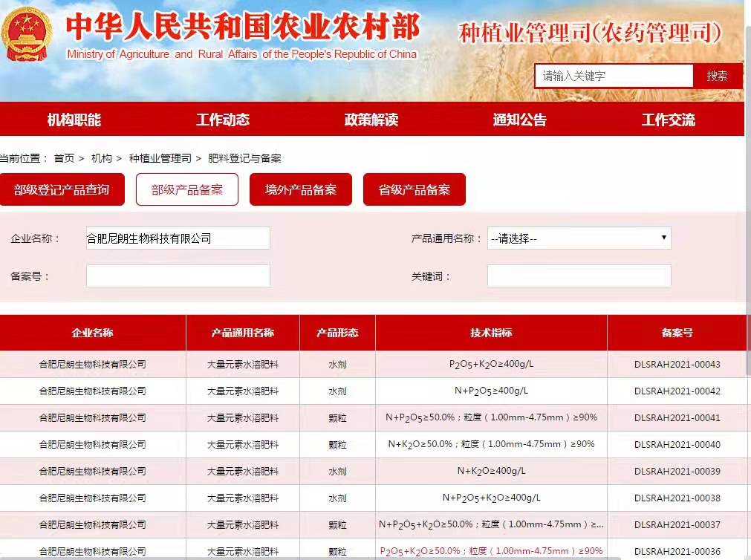The height and width of the screenshot is (560, 751).
Task: Click the 备案号 input field
Action: click(x=178, y=276)
